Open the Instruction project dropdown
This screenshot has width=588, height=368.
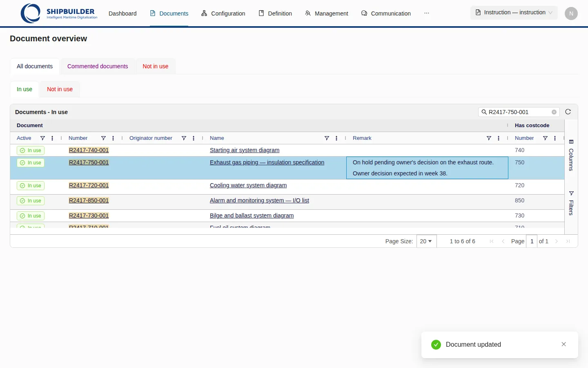click(x=514, y=13)
